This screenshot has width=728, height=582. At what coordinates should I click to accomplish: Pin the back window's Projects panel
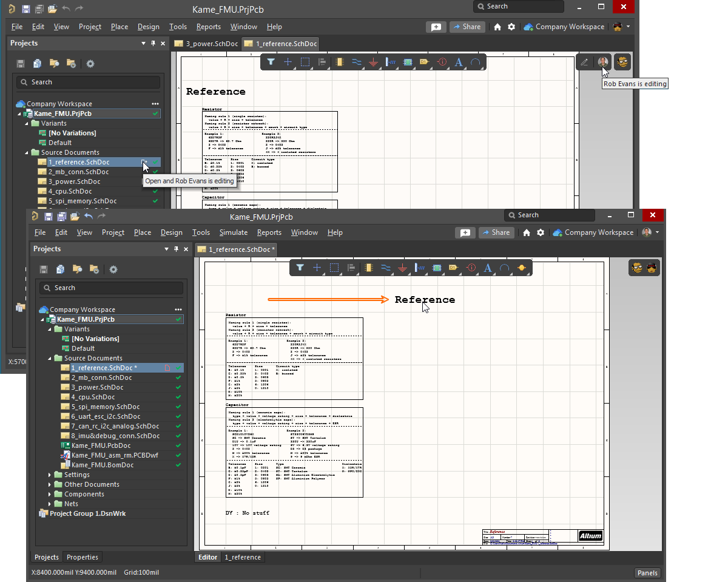point(153,43)
